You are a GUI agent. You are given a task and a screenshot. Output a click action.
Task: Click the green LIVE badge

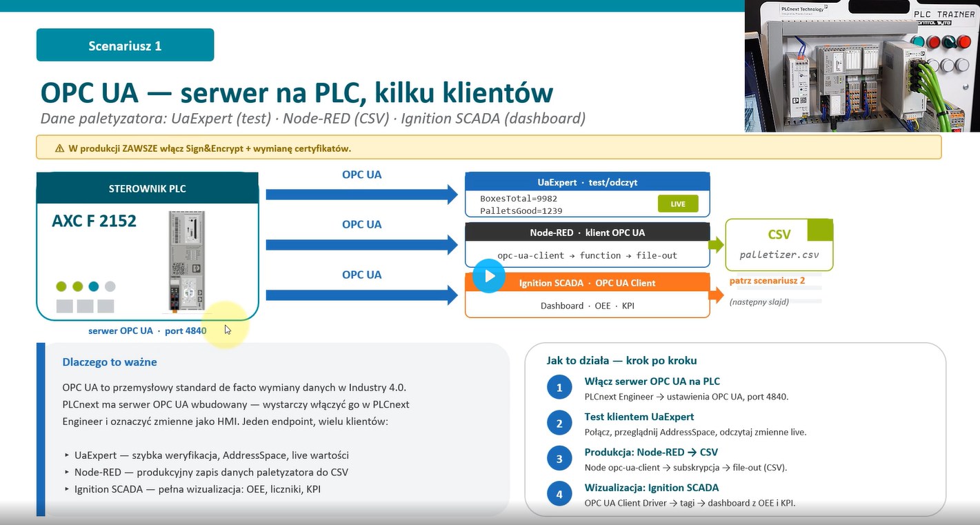678,204
